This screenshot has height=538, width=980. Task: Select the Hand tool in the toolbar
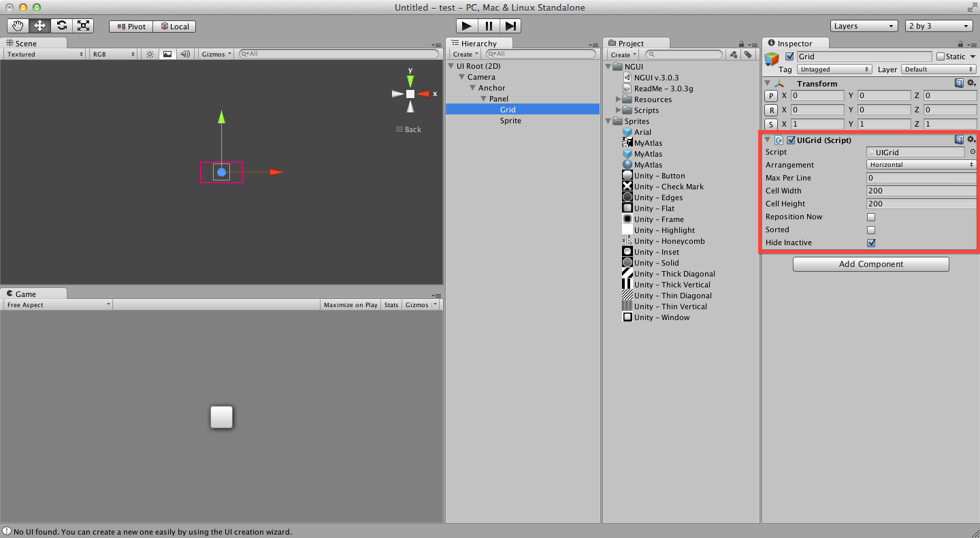17,25
